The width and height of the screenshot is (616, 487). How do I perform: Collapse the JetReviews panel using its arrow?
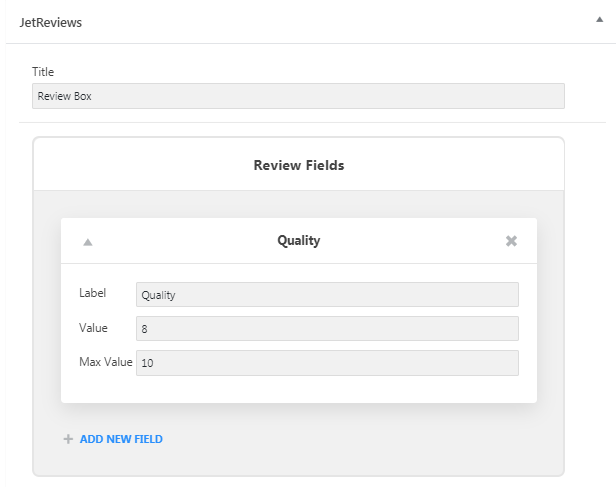[x=599, y=20]
